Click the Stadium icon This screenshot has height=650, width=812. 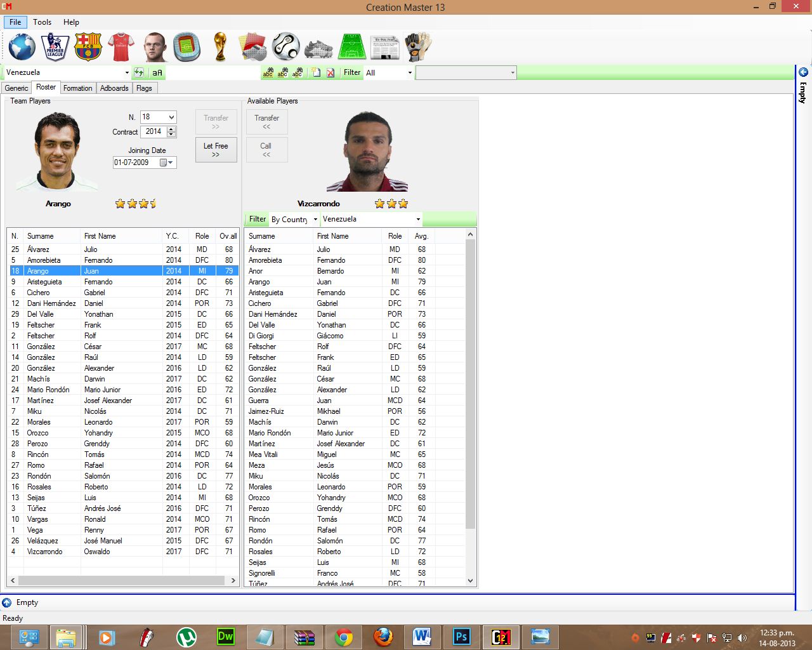tap(187, 47)
